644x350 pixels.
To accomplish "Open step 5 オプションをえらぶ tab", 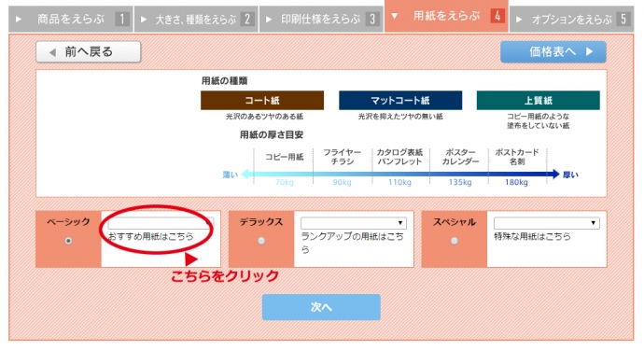I will [572, 19].
